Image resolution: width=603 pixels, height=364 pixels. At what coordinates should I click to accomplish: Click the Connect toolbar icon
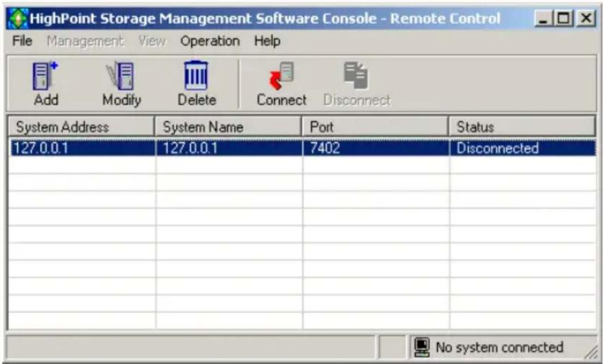pos(282,75)
